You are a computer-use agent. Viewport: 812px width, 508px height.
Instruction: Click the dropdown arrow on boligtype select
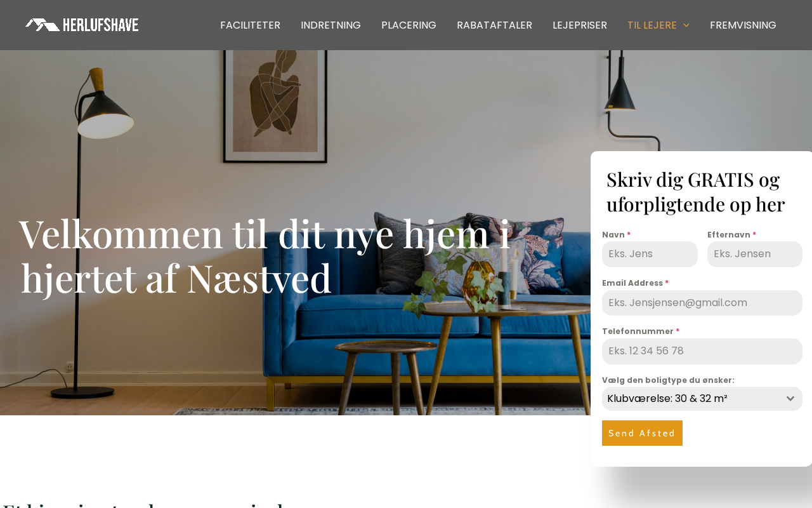(790, 399)
